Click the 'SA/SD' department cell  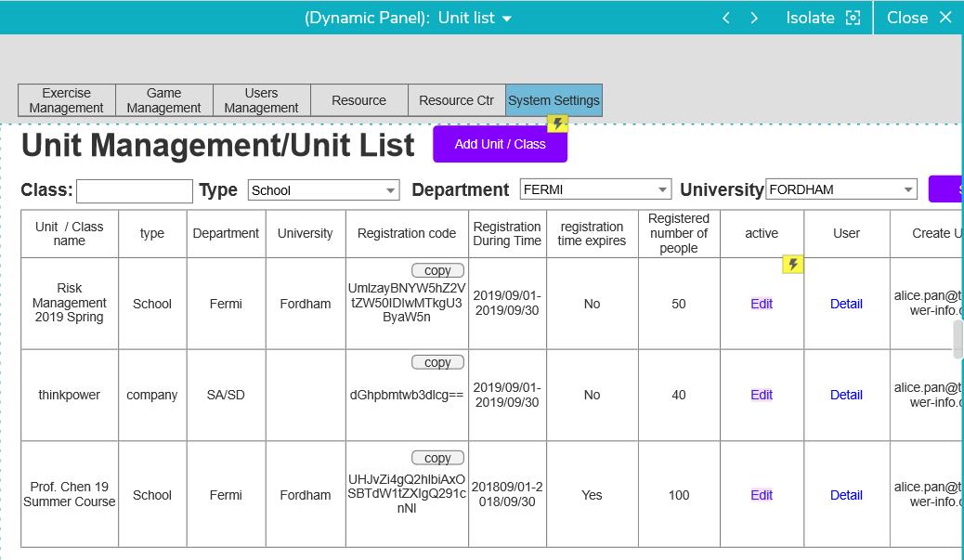[226, 395]
